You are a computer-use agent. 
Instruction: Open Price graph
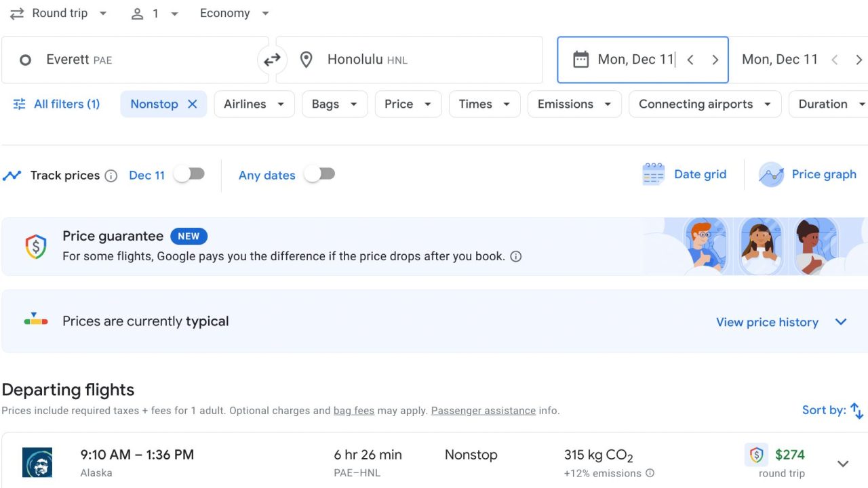pos(808,174)
